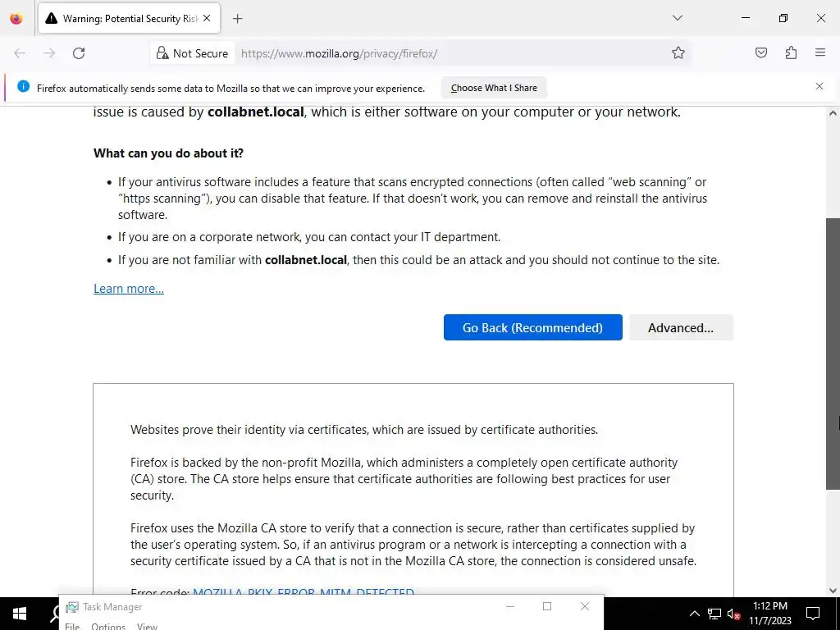
Task: Open the Learn more… link
Action: coord(129,289)
